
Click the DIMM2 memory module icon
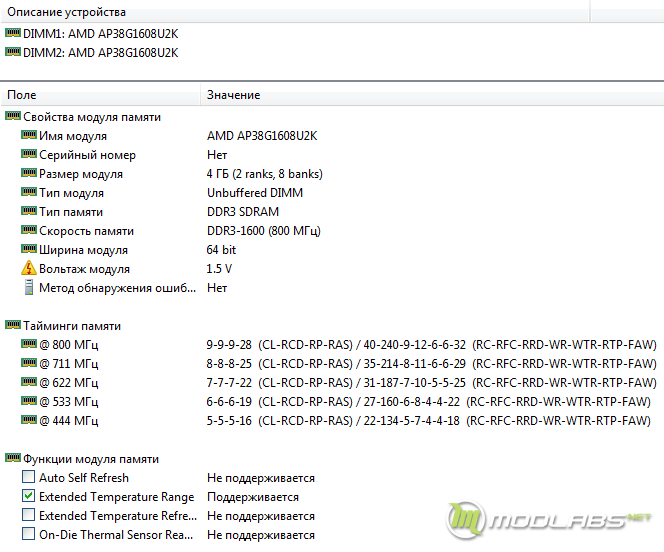(13, 52)
